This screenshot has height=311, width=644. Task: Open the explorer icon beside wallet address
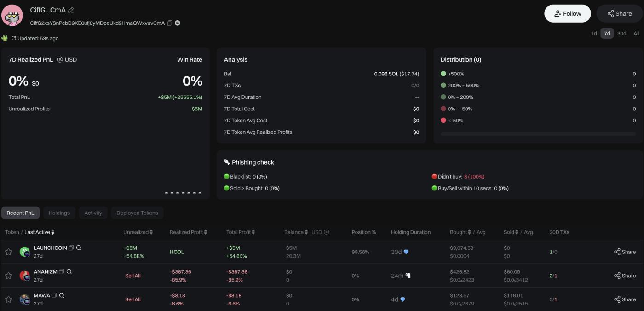[x=178, y=23]
